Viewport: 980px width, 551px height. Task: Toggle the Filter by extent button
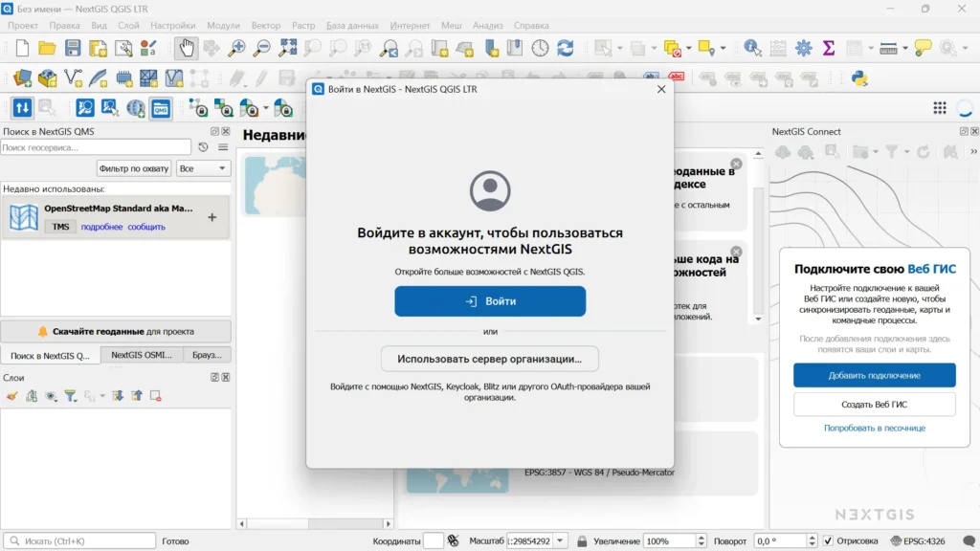[x=134, y=168]
